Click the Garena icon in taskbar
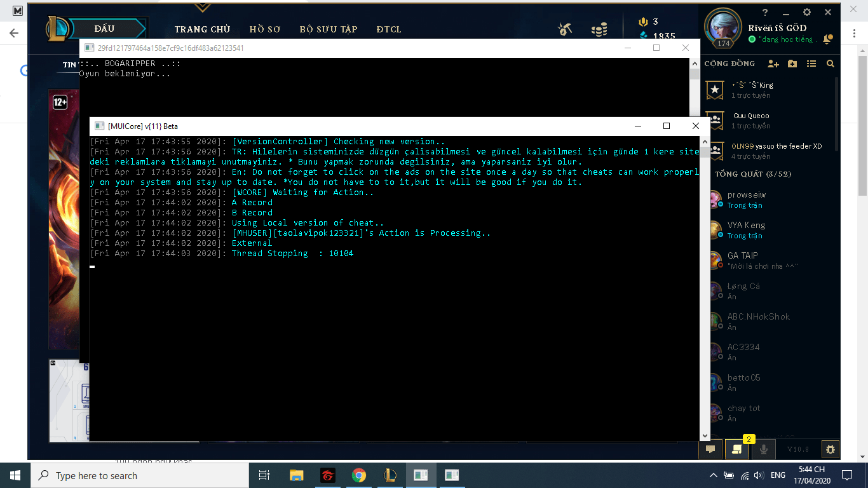This screenshot has height=488, width=868. tap(327, 475)
